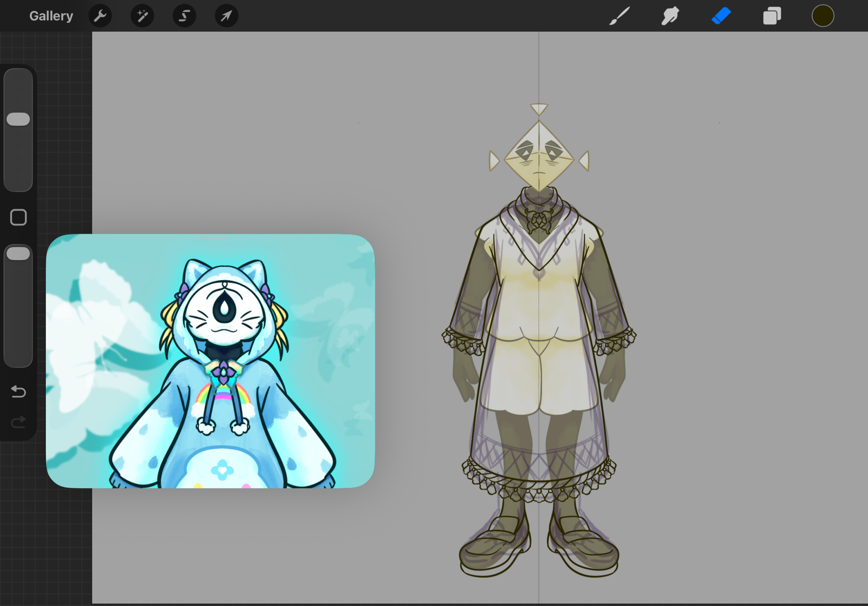
Task: Open the active color swatch
Action: (x=822, y=16)
